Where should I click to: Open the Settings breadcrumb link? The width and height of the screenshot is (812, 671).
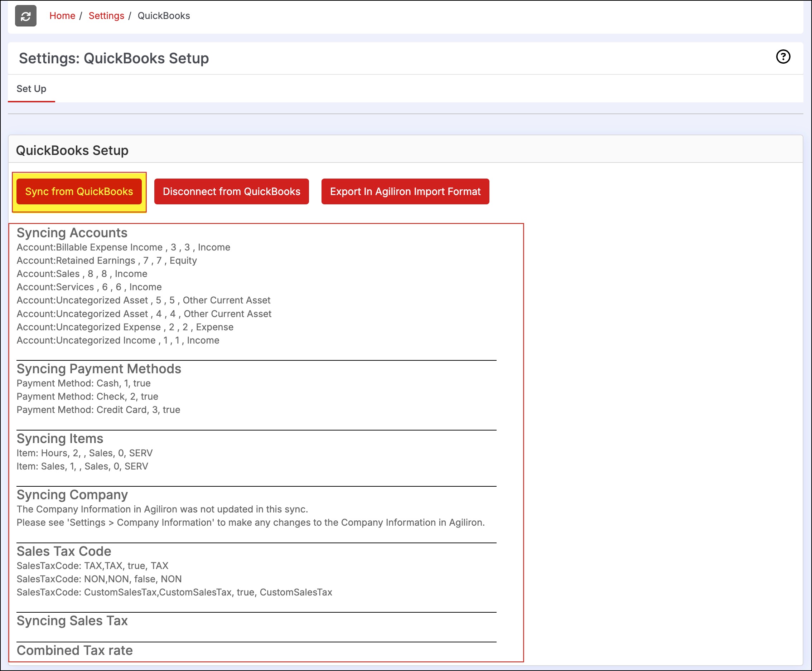click(x=106, y=16)
